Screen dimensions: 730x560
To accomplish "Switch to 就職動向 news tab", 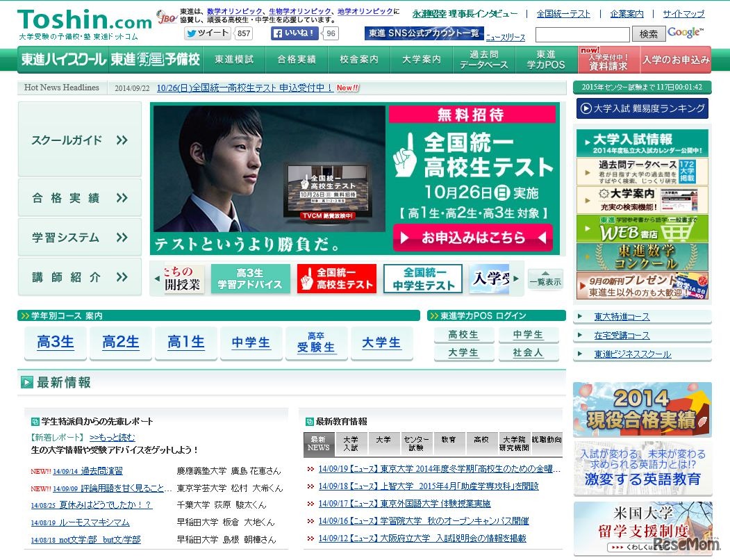I will click(x=547, y=443).
